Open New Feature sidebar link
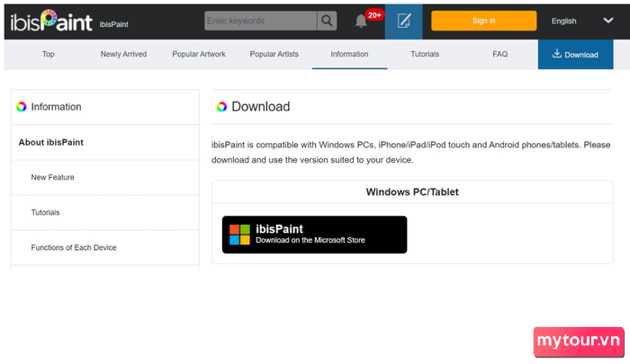This screenshot has width=630, height=364. coord(53,177)
